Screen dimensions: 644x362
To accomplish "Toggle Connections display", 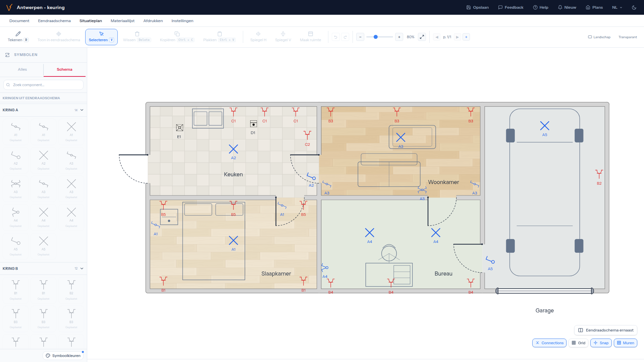I will pos(549,343).
